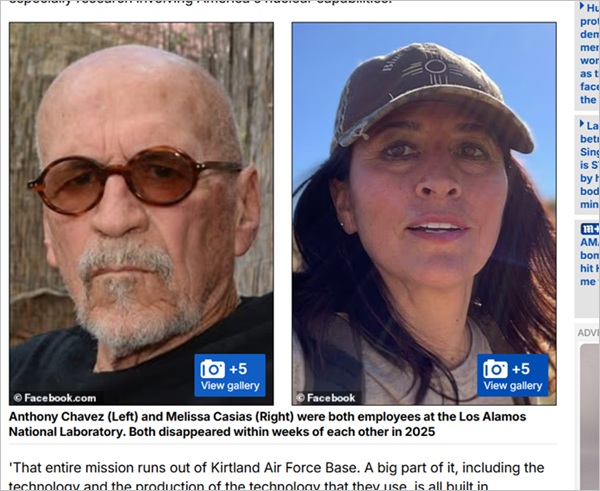This screenshot has width=600, height=491.
Task: Click the ADV label above sidebar ad
Action: coord(588,333)
